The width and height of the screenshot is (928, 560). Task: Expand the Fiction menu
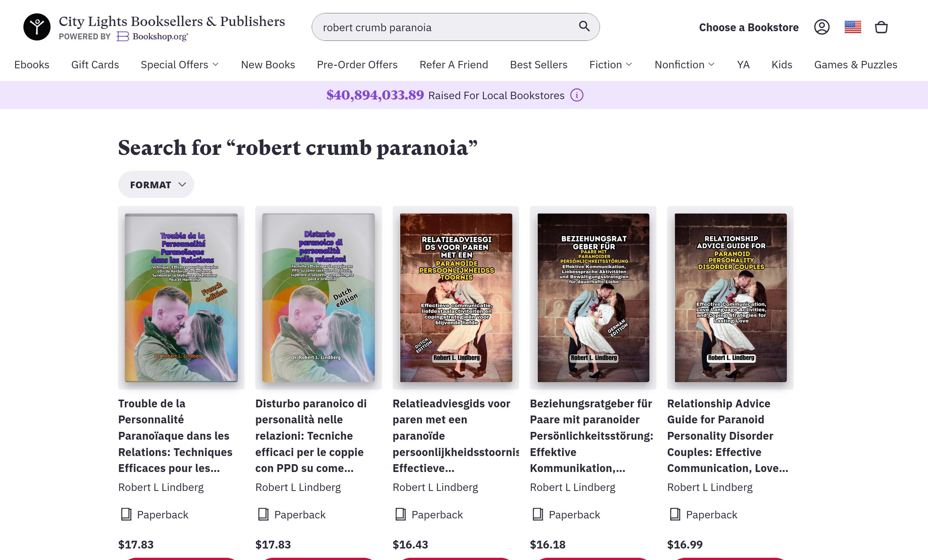pos(610,65)
